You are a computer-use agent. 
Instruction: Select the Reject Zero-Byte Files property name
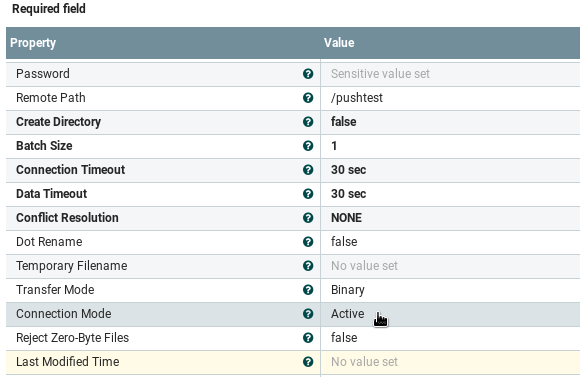click(x=72, y=338)
